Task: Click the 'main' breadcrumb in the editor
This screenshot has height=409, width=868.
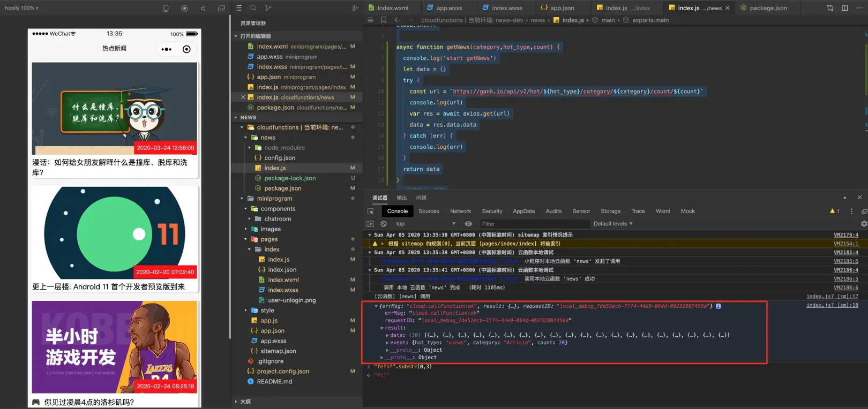Action: (608, 20)
